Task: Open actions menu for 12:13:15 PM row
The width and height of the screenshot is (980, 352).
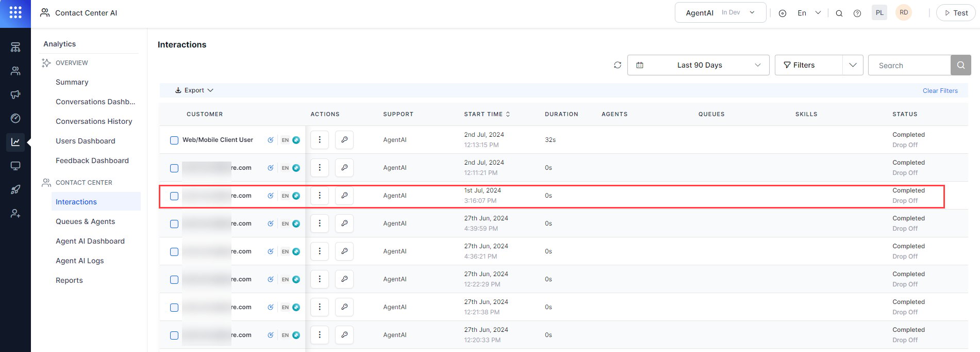Action: pyautogui.click(x=320, y=140)
